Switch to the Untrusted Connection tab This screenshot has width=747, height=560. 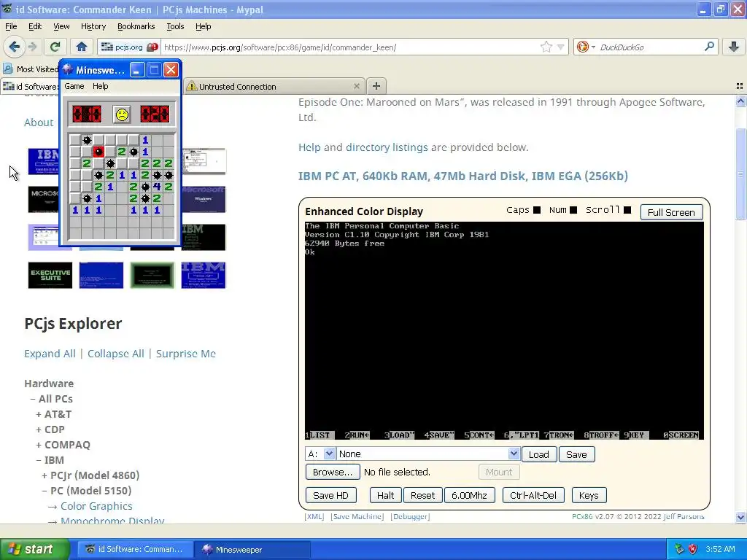click(274, 86)
